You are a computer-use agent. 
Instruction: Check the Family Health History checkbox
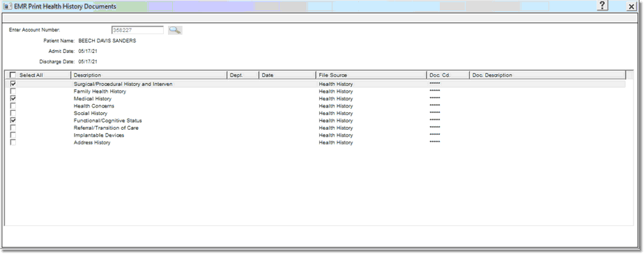(x=13, y=91)
